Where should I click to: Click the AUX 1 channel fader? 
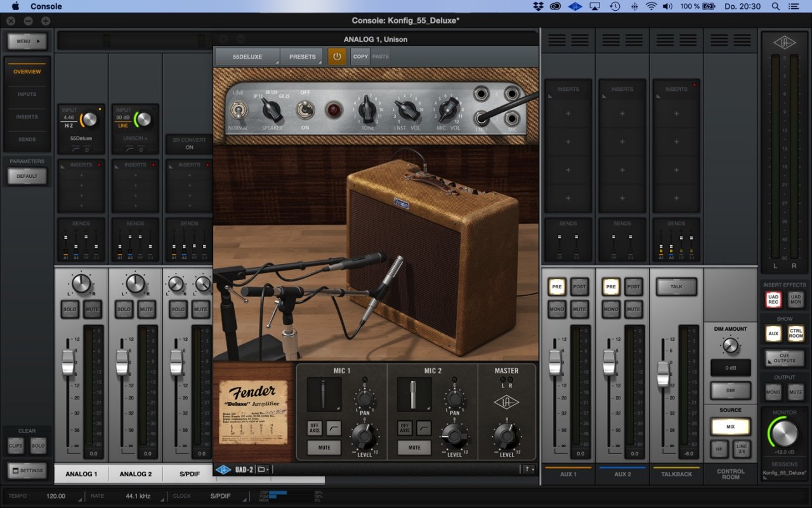point(555,362)
